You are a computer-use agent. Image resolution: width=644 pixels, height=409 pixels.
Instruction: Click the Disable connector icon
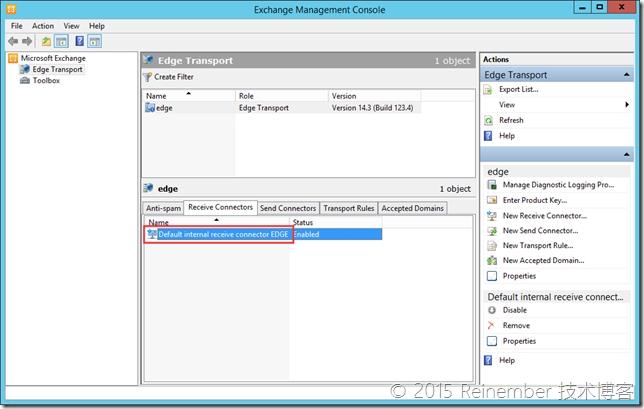492,310
